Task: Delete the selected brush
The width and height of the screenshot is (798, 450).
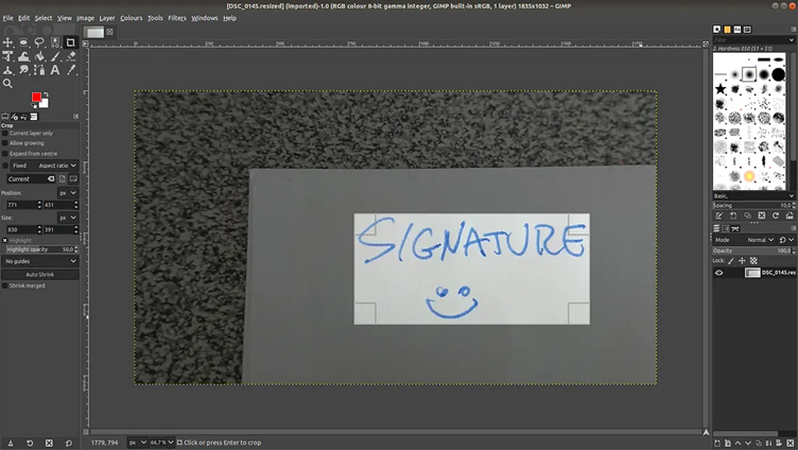Action: [761, 216]
